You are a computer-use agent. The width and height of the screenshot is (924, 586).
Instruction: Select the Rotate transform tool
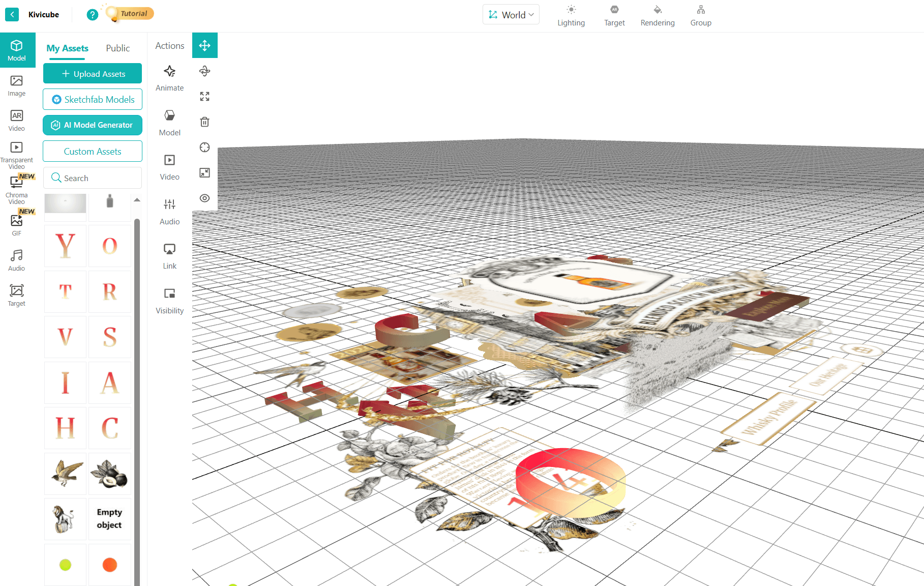[205, 71]
